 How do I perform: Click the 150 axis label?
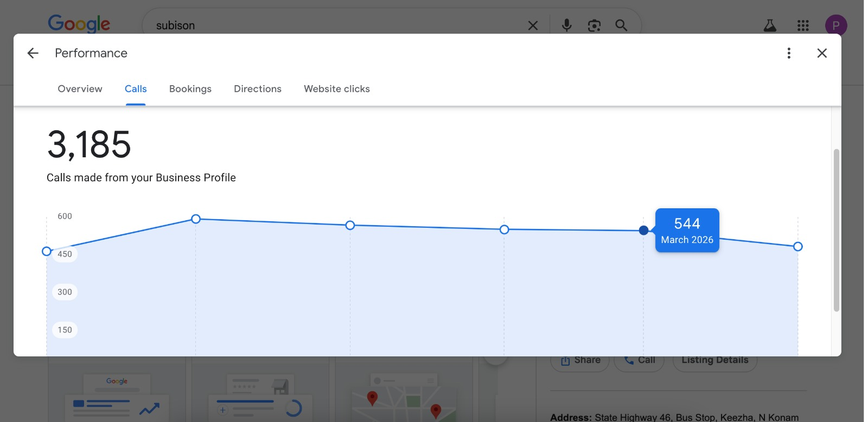pyautogui.click(x=65, y=330)
